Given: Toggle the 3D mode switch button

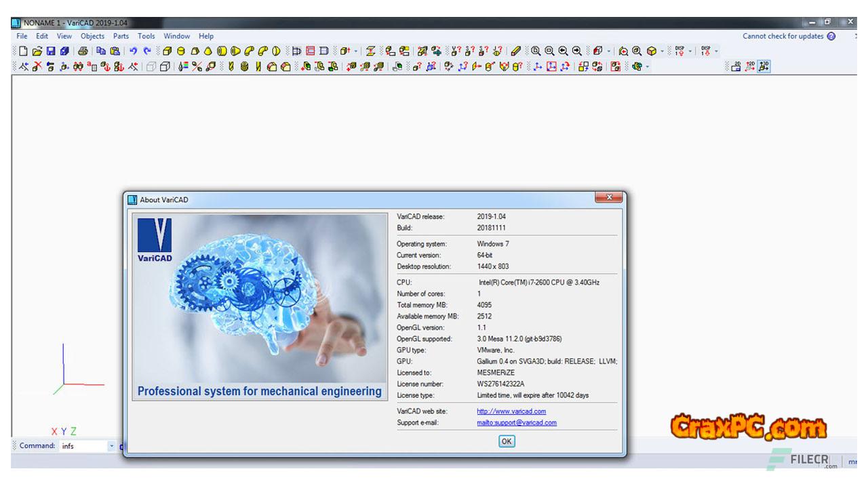Looking at the screenshot, I should pos(764,66).
